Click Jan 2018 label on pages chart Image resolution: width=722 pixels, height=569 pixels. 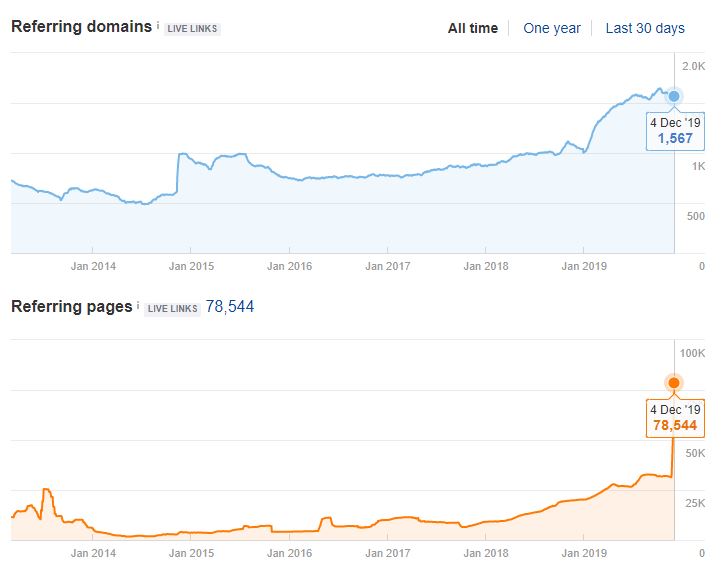coord(486,553)
